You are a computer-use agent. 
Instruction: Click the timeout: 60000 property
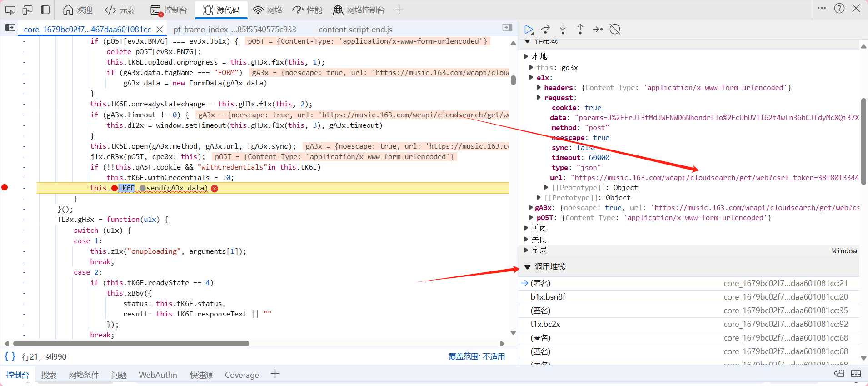(x=580, y=157)
